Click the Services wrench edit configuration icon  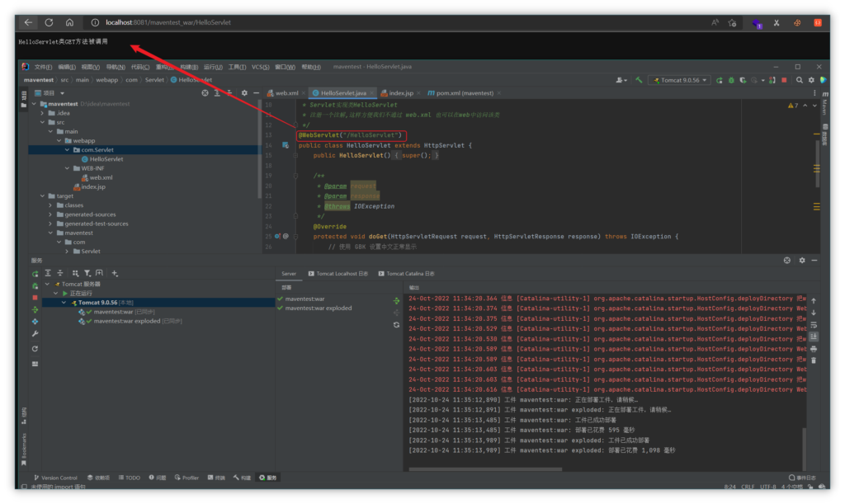[35, 334]
